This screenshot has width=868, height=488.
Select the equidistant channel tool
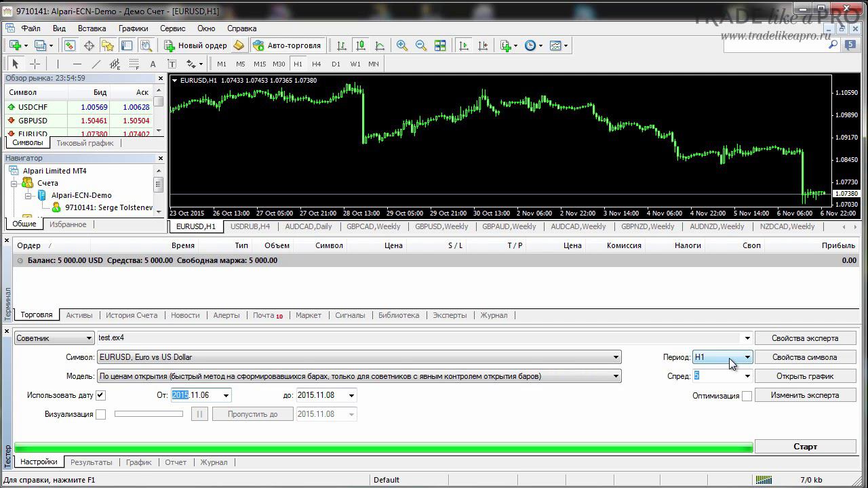click(x=115, y=64)
